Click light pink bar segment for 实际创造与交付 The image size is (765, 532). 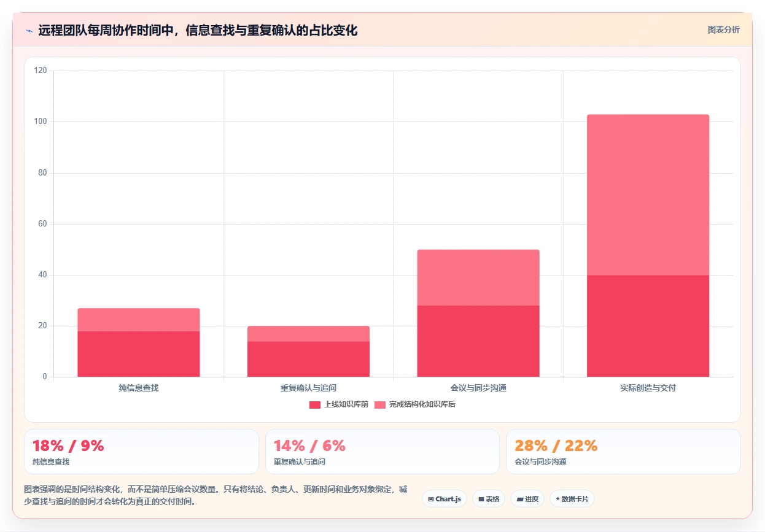[648, 195]
